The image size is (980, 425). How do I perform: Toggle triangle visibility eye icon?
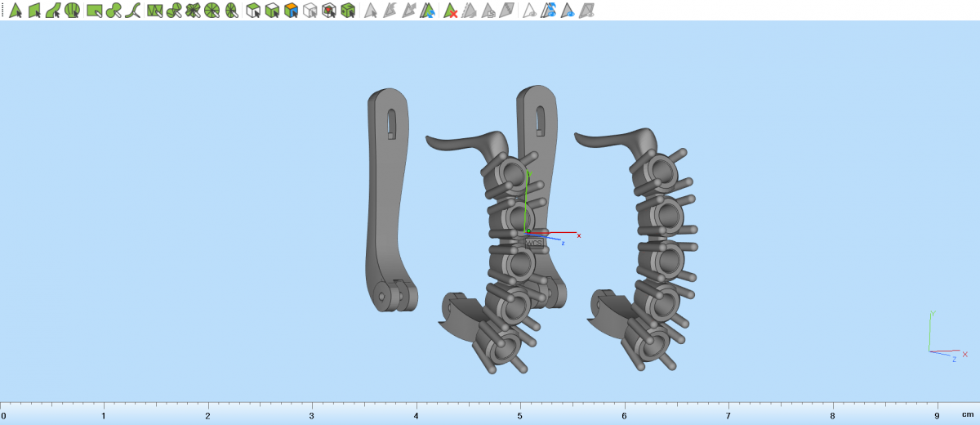[x=529, y=11]
